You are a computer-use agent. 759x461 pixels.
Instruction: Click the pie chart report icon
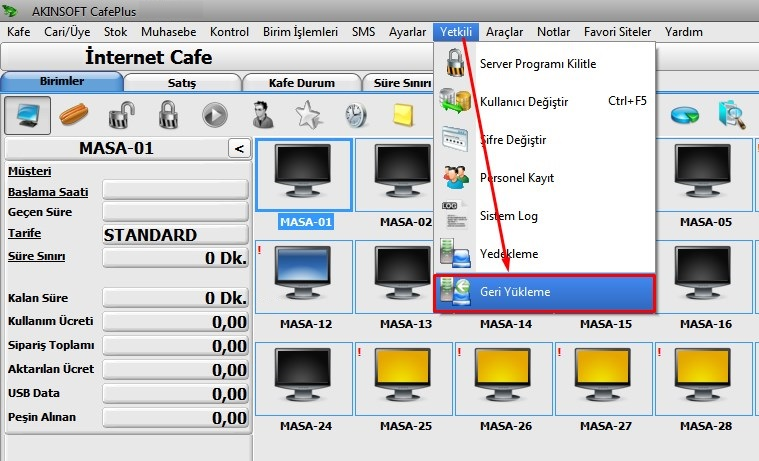click(685, 115)
